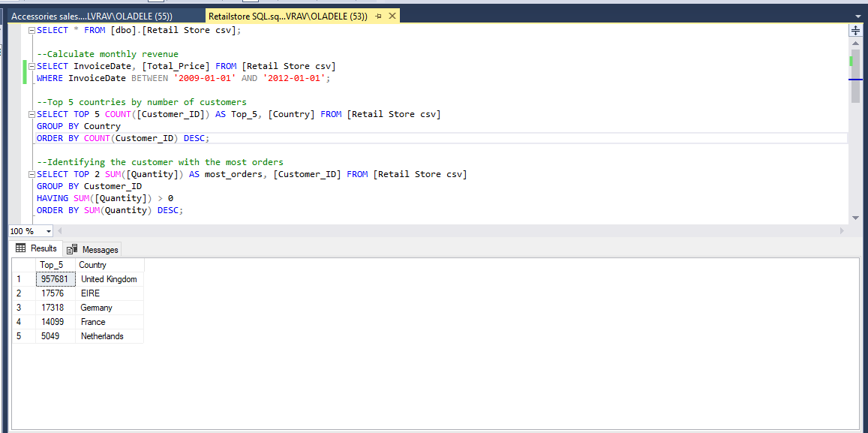Collapse the SELECT TOP 5 COUNT statement outline
The height and width of the screenshot is (433, 868).
(x=32, y=115)
